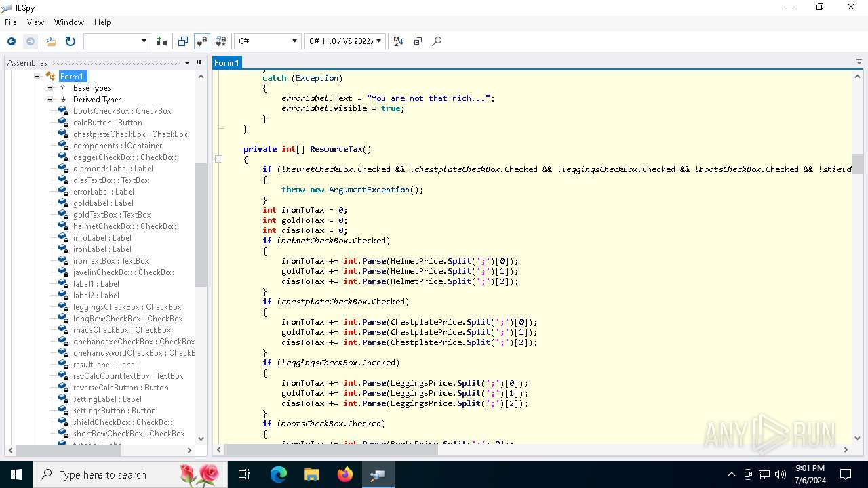868x488 pixels.
Task: Click the Forward navigation arrow
Action: tap(31, 41)
